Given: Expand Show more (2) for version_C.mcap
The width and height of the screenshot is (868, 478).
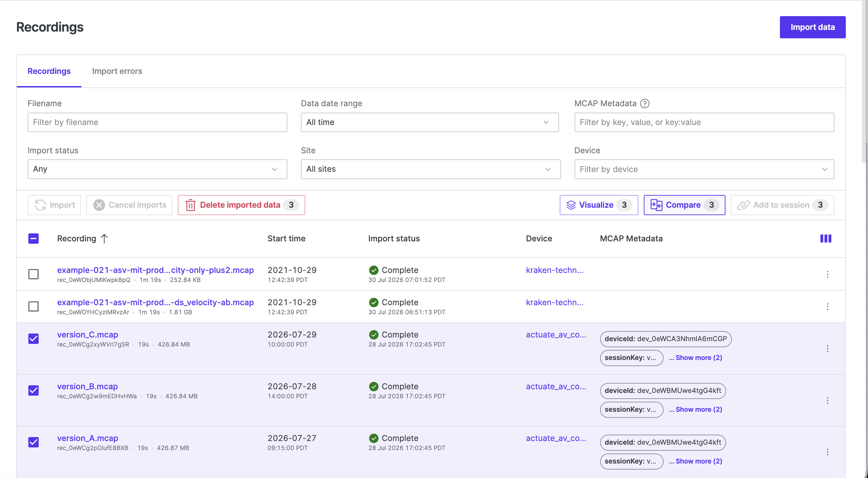Looking at the screenshot, I should tap(696, 358).
